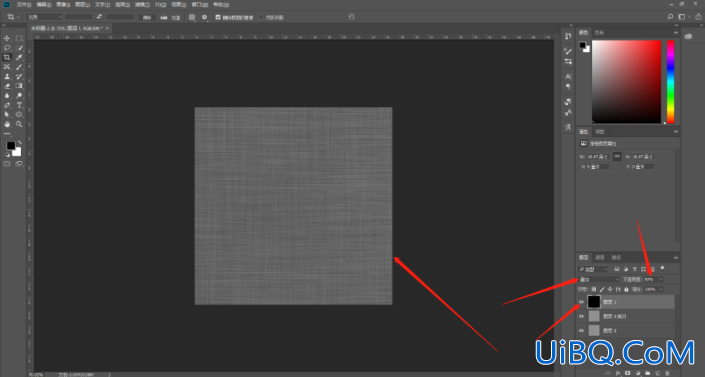Open crop settings gear menu

point(205,17)
